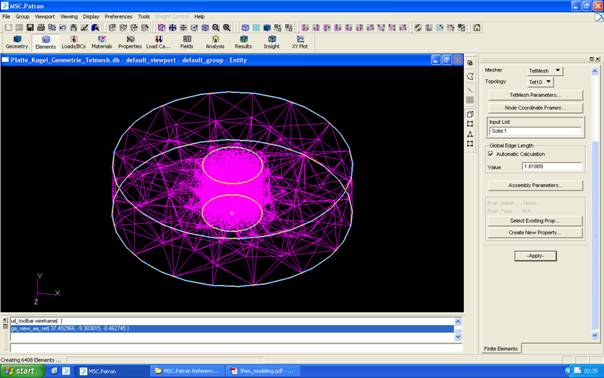
Task: Click the history window scroll-down arrow
Action: tap(458, 337)
